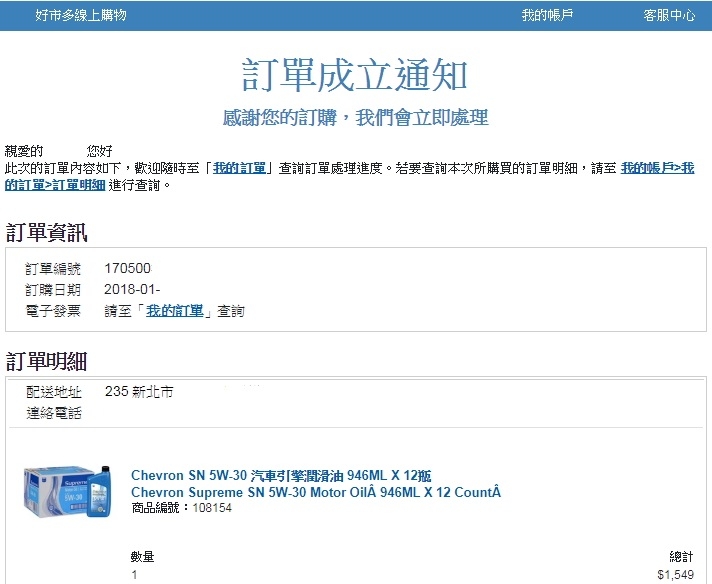Click the 配送地址 label

54,391
